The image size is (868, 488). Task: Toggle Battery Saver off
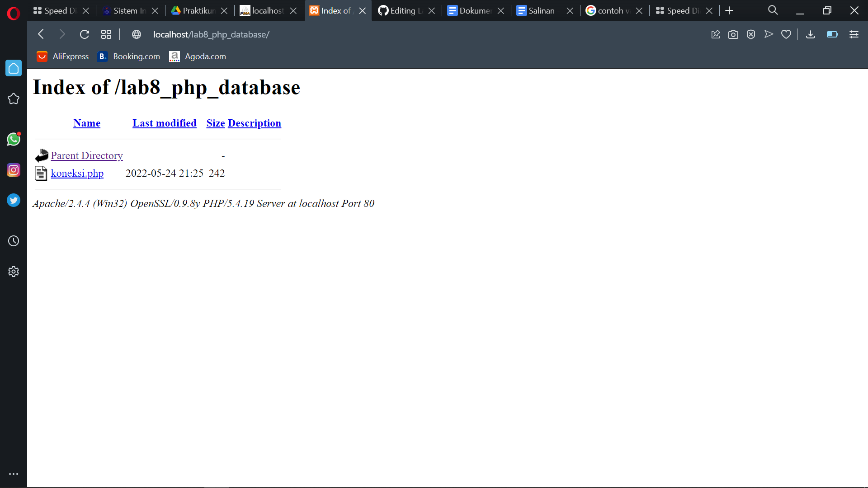coord(832,34)
